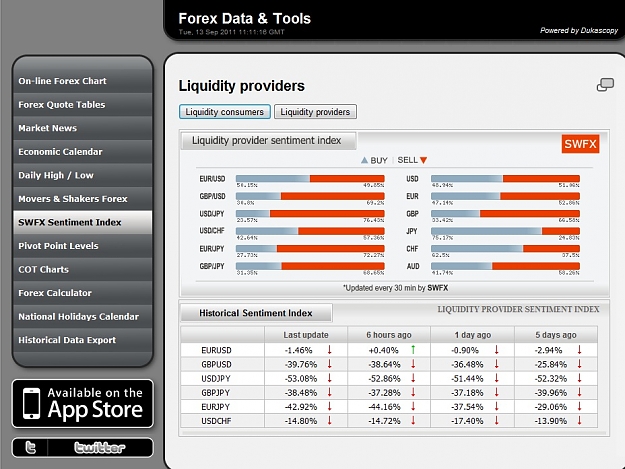Click the red arrow beside EURJPY -37.54%
Viewport: 625px width, 469px height.
[x=497, y=406]
